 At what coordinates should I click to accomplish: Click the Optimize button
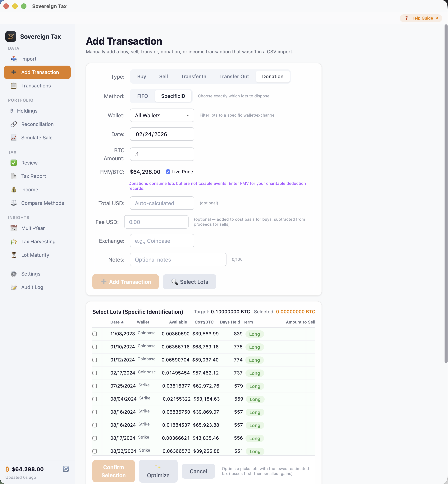(158, 471)
